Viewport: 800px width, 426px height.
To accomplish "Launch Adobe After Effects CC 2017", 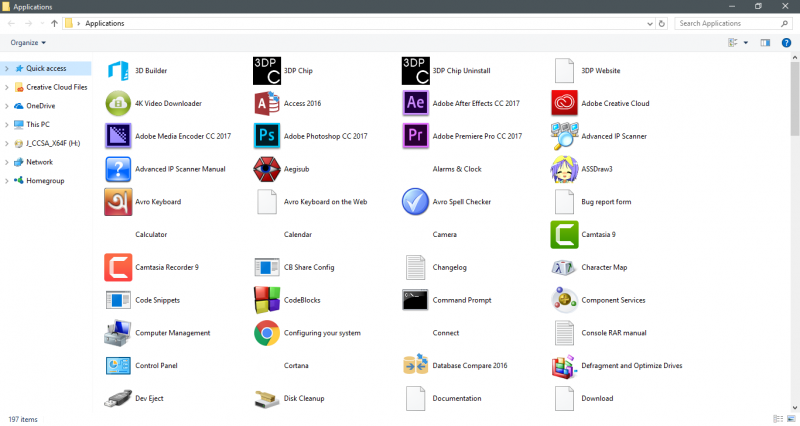I will tap(416, 103).
